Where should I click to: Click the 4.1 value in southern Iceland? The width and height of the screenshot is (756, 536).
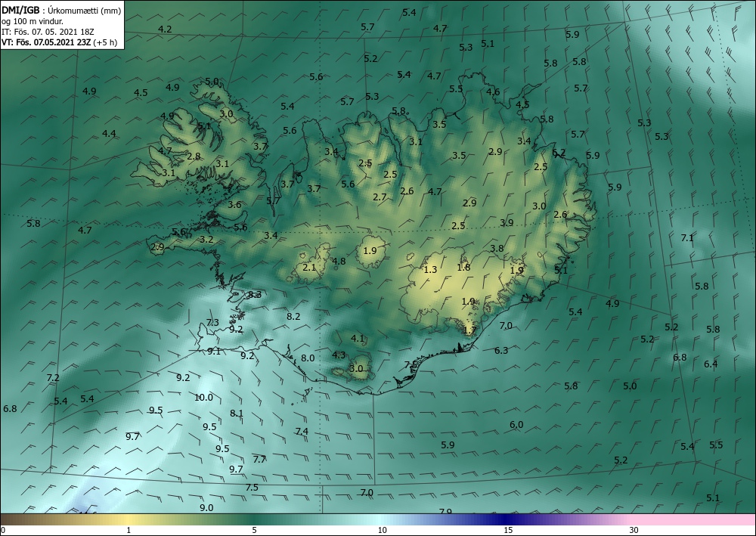pyautogui.click(x=358, y=339)
